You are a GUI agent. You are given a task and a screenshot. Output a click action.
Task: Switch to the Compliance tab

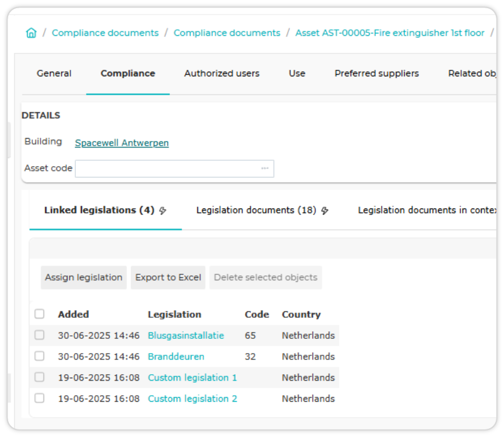[128, 73]
